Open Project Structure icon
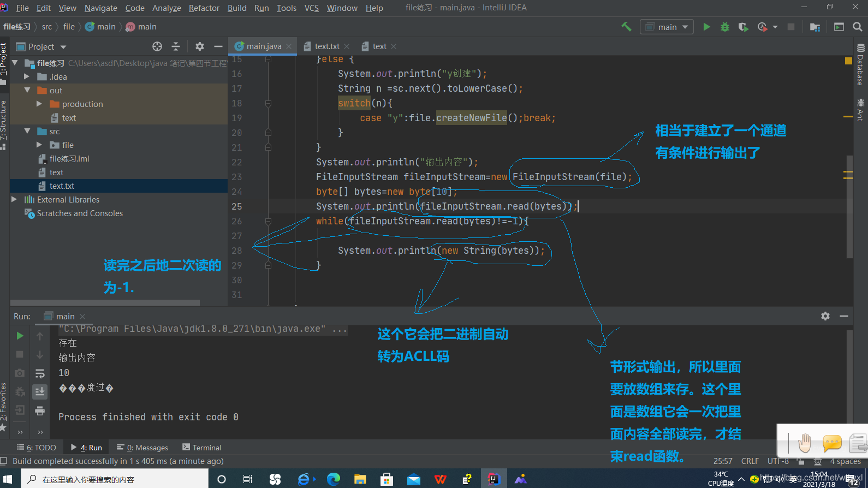868x488 pixels. tap(815, 27)
